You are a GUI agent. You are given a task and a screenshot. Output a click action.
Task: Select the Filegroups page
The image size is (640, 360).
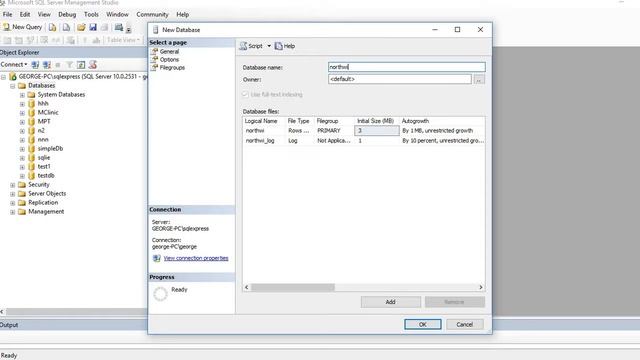172,68
